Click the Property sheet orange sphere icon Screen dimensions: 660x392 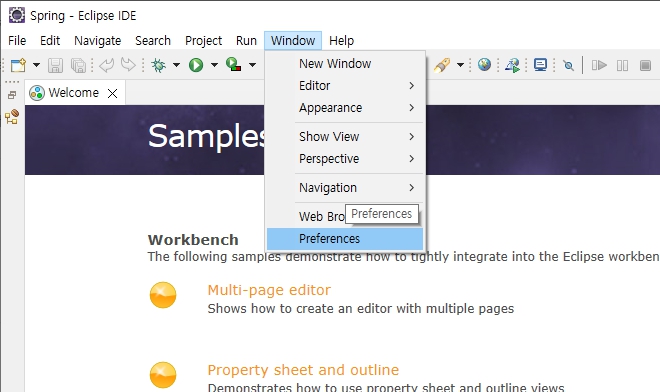163,375
